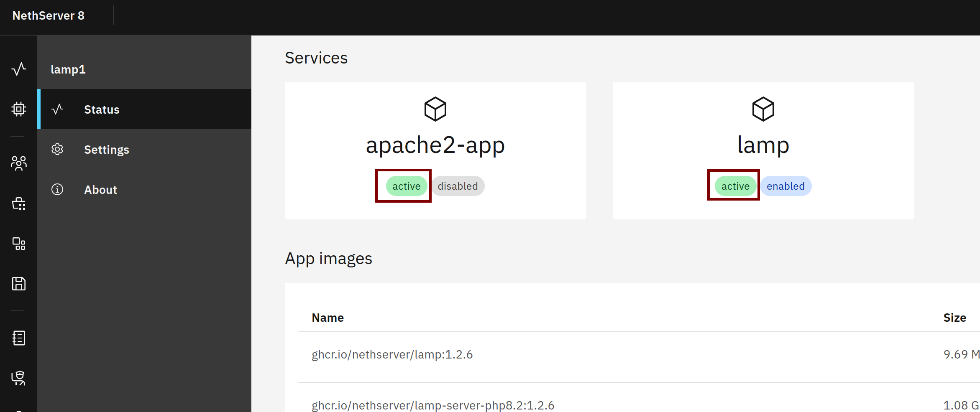Click the audit trail shield-person icon
The image size is (980, 412).
pos(18,378)
